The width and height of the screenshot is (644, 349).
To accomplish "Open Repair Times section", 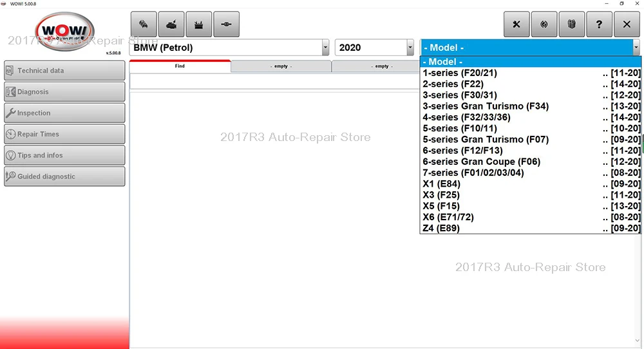I will tap(64, 134).
